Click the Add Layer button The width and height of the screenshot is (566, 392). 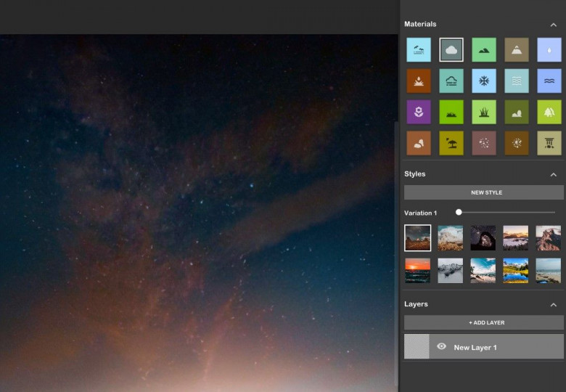[x=483, y=322]
